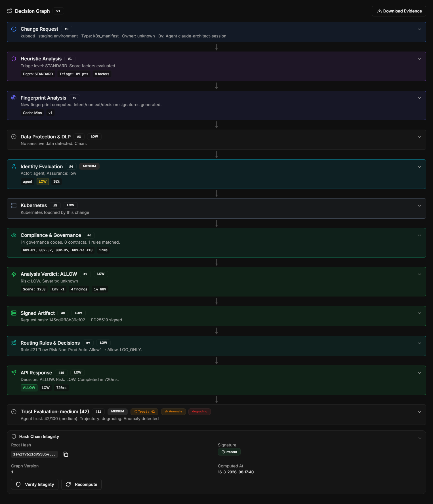Click the Compliance & Governance eye icon
Image resolution: width=433 pixels, height=504 pixels.
click(x=14, y=235)
